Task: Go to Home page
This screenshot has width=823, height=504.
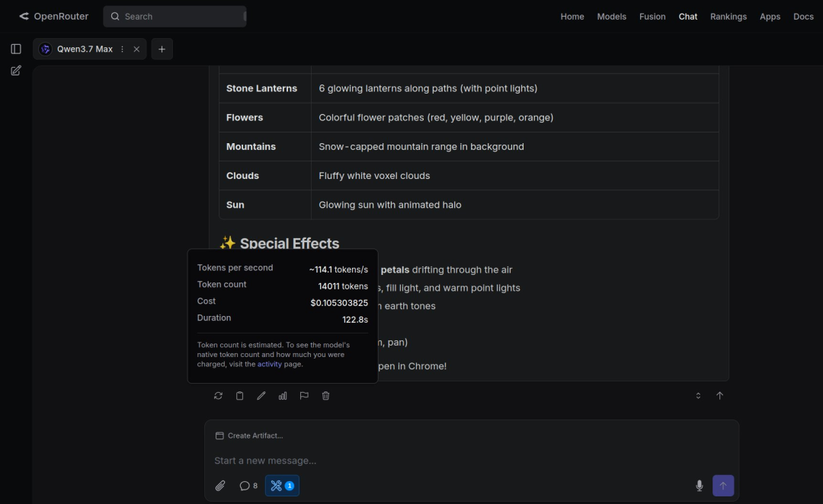Action: [572, 16]
